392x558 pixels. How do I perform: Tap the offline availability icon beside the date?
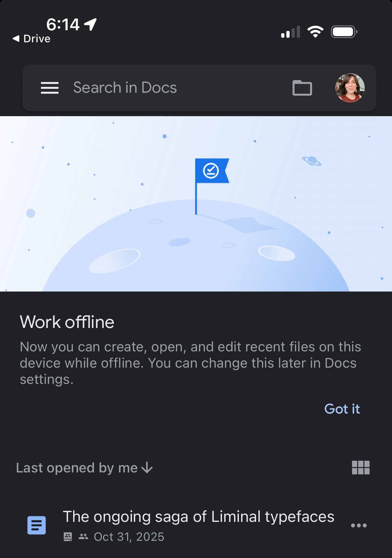[x=68, y=537]
